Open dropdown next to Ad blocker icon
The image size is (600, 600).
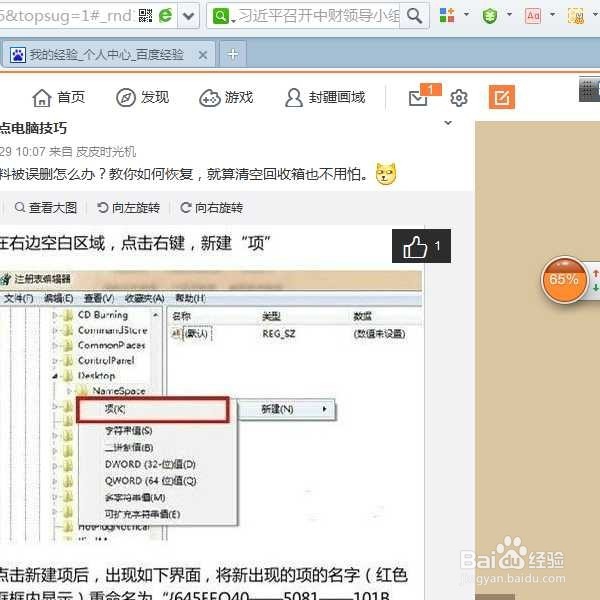pyautogui.click(x=552, y=15)
